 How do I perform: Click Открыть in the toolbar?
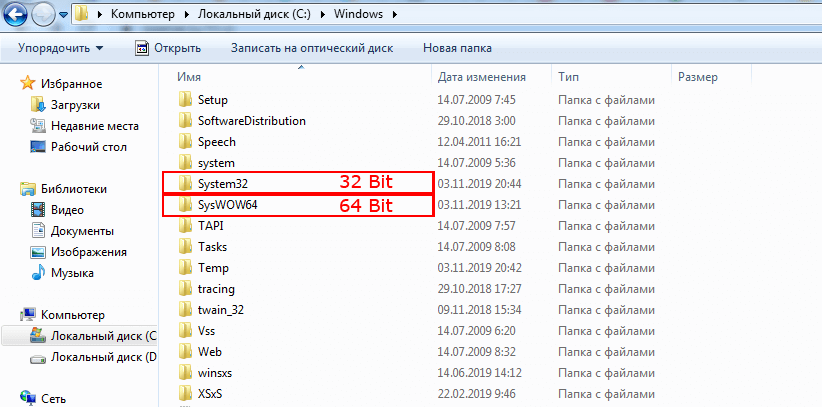[x=169, y=48]
